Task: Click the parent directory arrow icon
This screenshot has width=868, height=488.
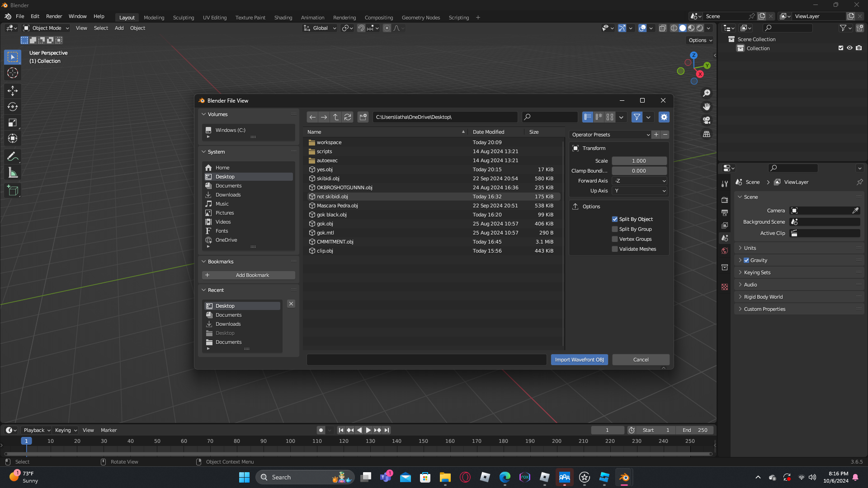Action: [335, 117]
